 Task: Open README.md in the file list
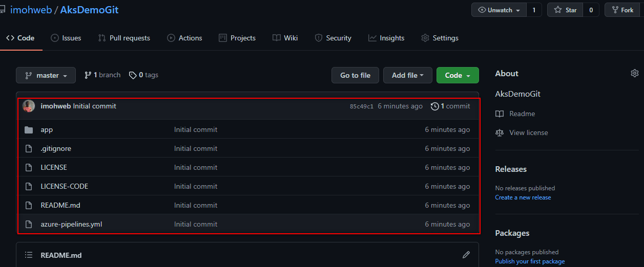pyautogui.click(x=60, y=205)
